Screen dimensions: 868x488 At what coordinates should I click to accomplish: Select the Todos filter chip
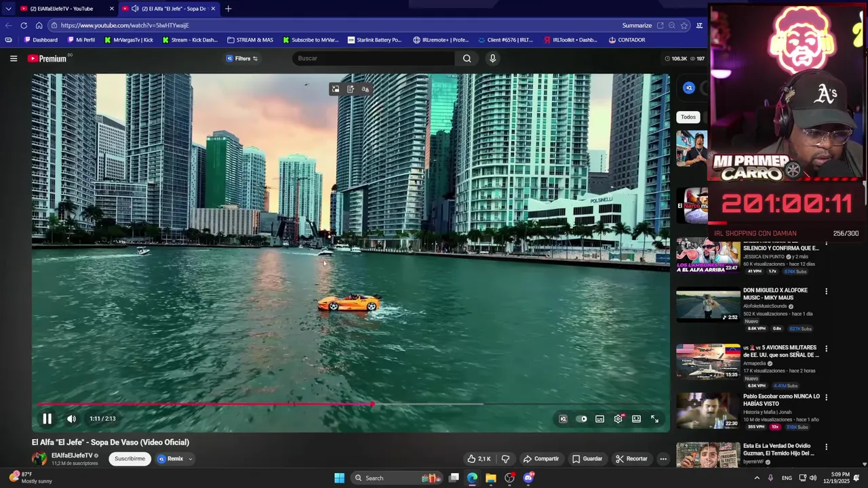tap(688, 117)
